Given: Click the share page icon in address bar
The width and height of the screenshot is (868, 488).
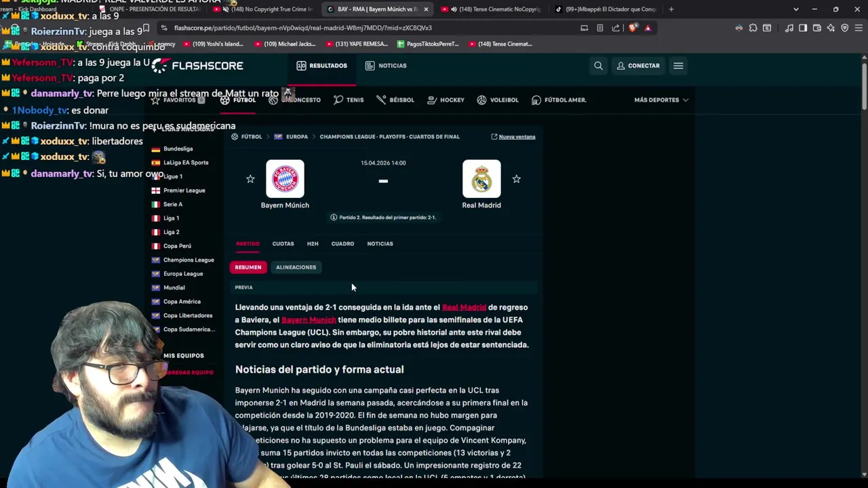Looking at the screenshot, I should point(616,28).
